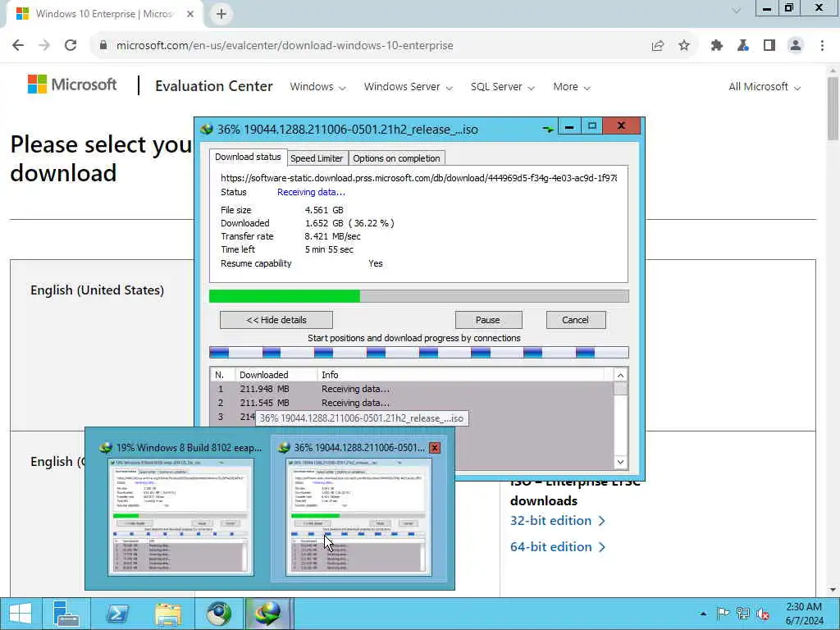The height and width of the screenshot is (630, 840).
Task: Go back using the browser back arrow
Action: (x=18, y=45)
